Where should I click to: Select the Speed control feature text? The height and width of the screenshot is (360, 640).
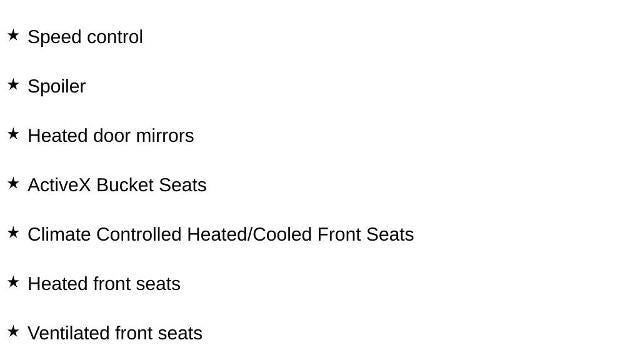coord(85,37)
